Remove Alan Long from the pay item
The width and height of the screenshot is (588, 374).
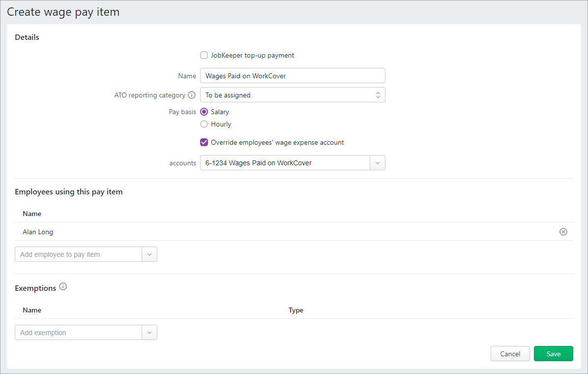coord(563,232)
